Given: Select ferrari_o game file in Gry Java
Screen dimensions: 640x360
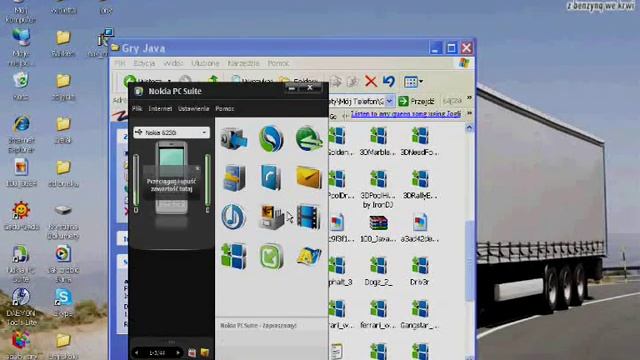Looking at the screenshot, I should pyautogui.click(x=378, y=315).
